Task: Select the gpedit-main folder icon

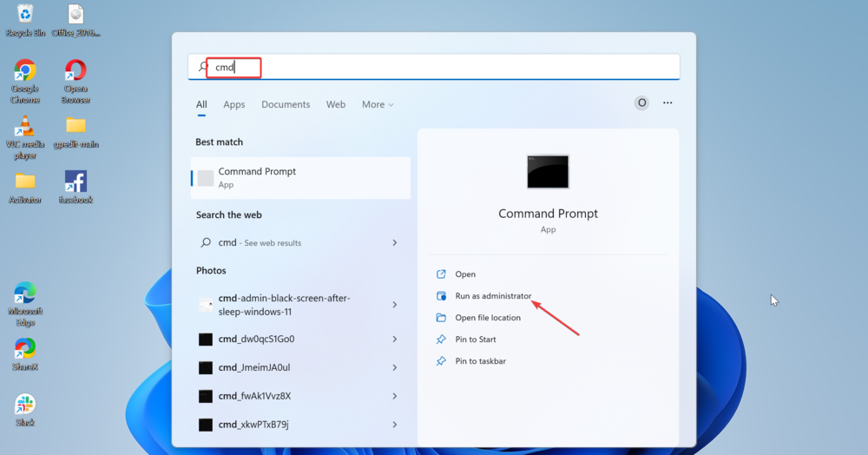Action: point(76,132)
